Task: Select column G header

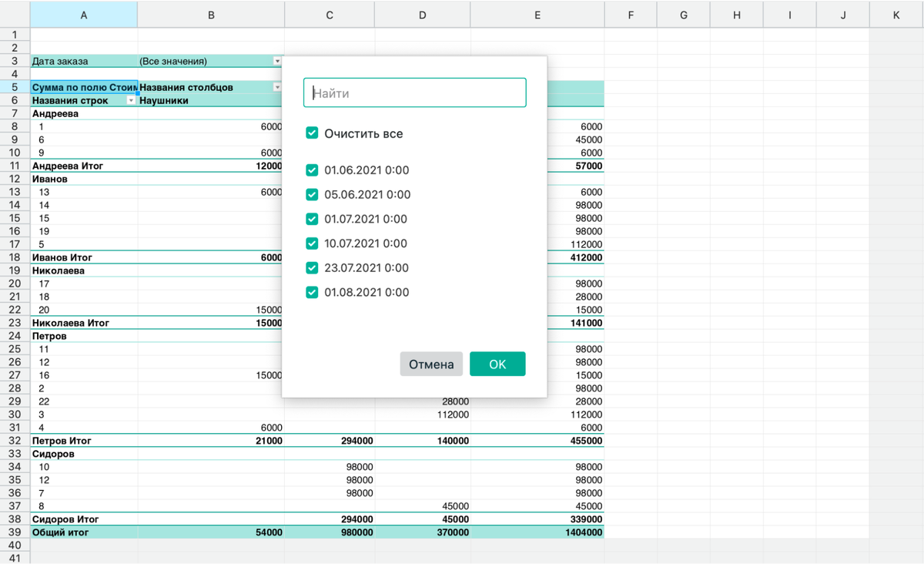Action: pyautogui.click(x=684, y=15)
